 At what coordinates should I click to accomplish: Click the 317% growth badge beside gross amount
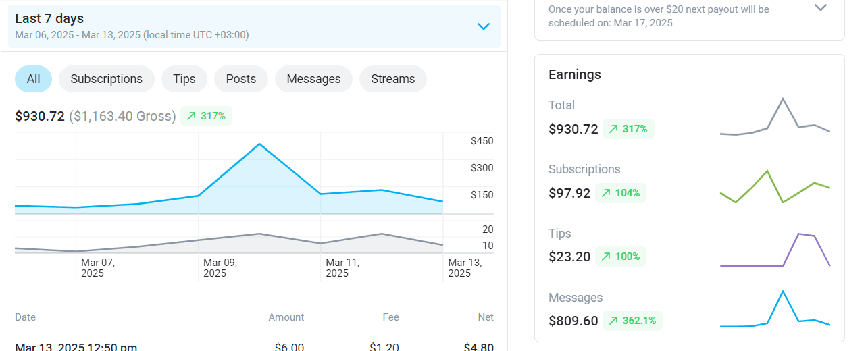(x=206, y=116)
